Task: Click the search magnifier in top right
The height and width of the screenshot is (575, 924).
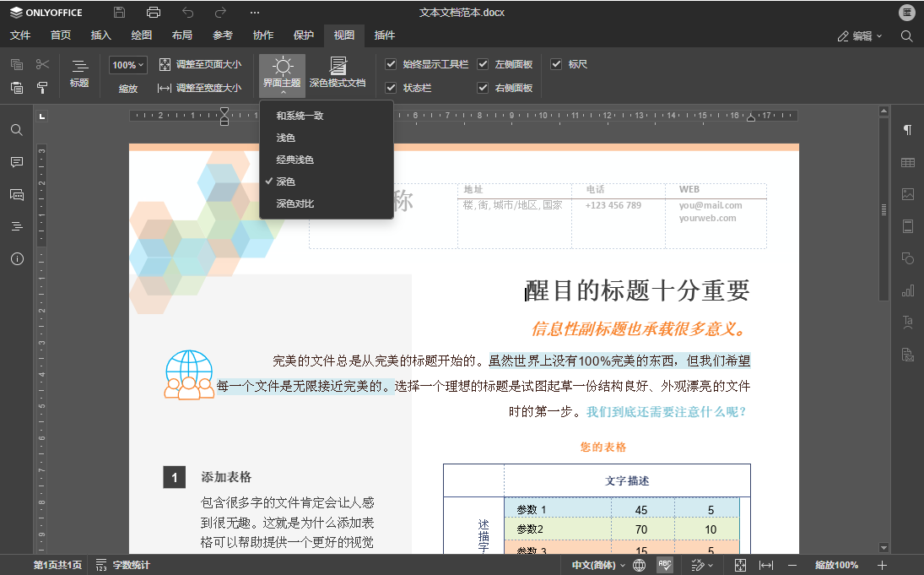Action: (906, 36)
